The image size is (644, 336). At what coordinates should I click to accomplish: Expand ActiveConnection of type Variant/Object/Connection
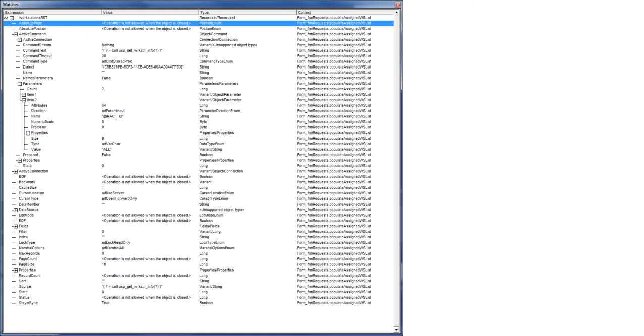(x=15, y=171)
